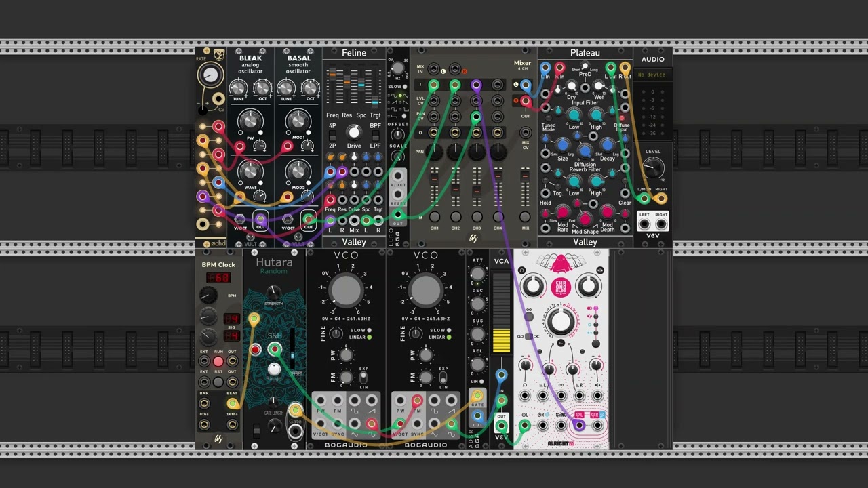
Task: Mute the Mixer MIX master output
Action: point(525,217)
